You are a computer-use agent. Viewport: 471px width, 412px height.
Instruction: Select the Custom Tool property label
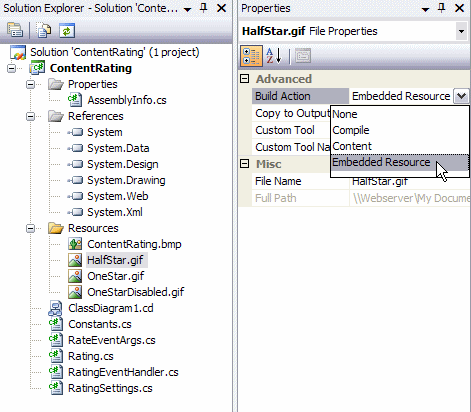285,130
